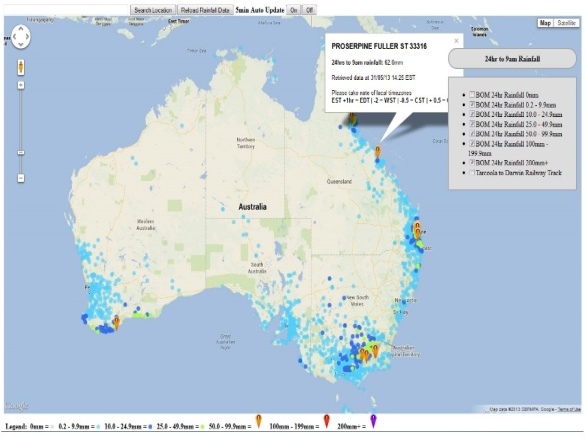
Task: Click the easternmost orange marker near Australian Capital Territory
Action: coord(375,351)
